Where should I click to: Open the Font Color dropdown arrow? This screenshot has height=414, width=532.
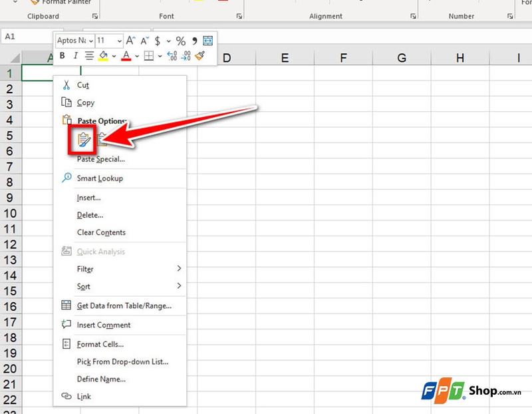136,55
